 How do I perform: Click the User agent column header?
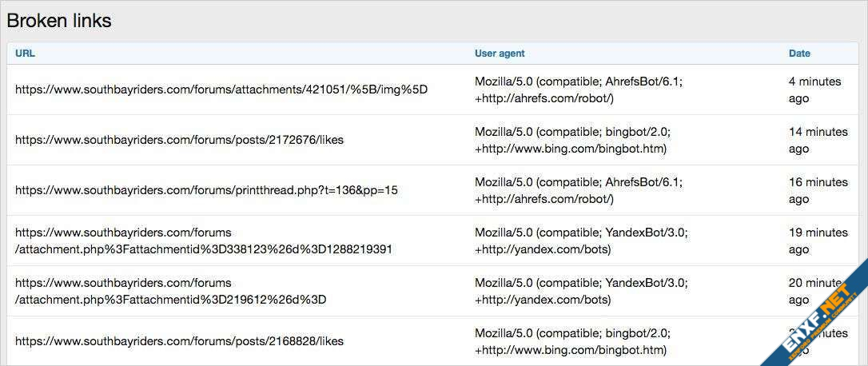pos(500,54)
